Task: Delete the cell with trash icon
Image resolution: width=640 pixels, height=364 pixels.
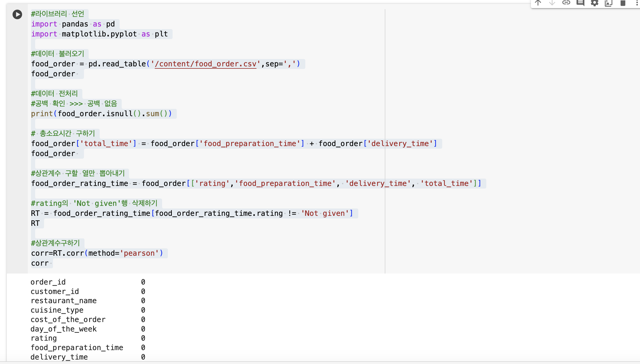Action: point(623,3)
